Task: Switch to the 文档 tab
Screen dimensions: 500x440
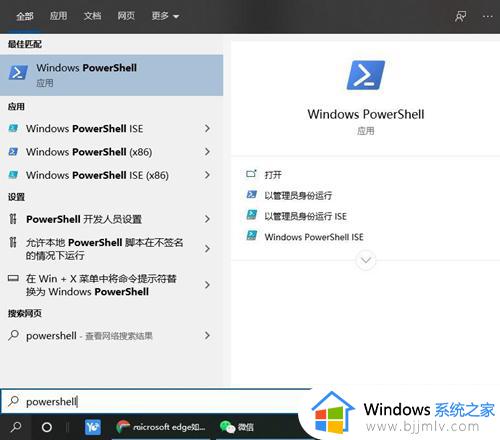Action: click(x=92, y=16)
